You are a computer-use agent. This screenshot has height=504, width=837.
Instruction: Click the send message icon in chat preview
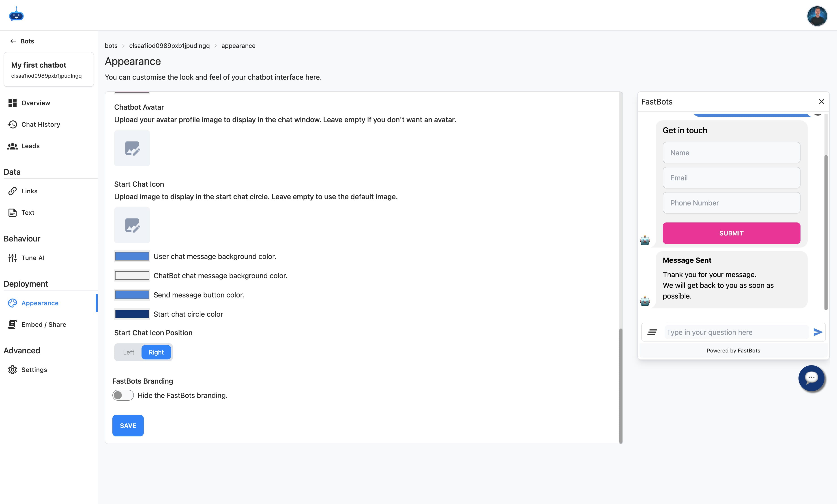pos(817,332)
